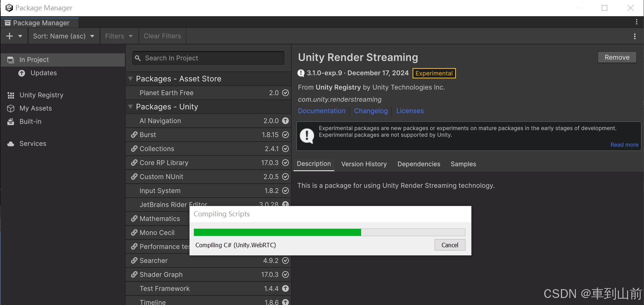Select Burst package row
Screen dimensions: 644x305
[x=208, y=135]
